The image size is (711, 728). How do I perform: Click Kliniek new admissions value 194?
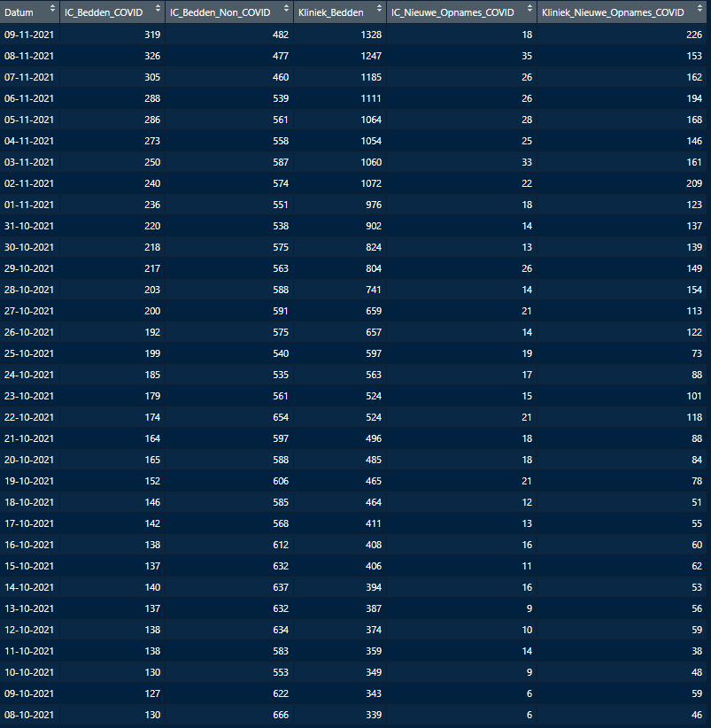point(694,98)
